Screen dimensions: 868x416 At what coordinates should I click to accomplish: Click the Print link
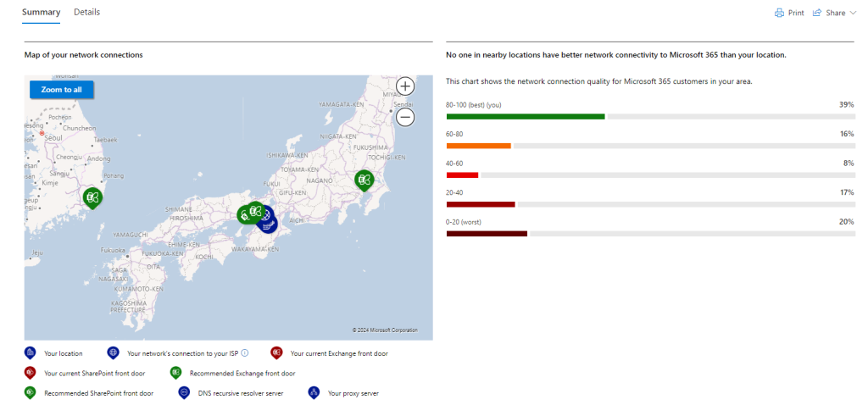(796, 13)
